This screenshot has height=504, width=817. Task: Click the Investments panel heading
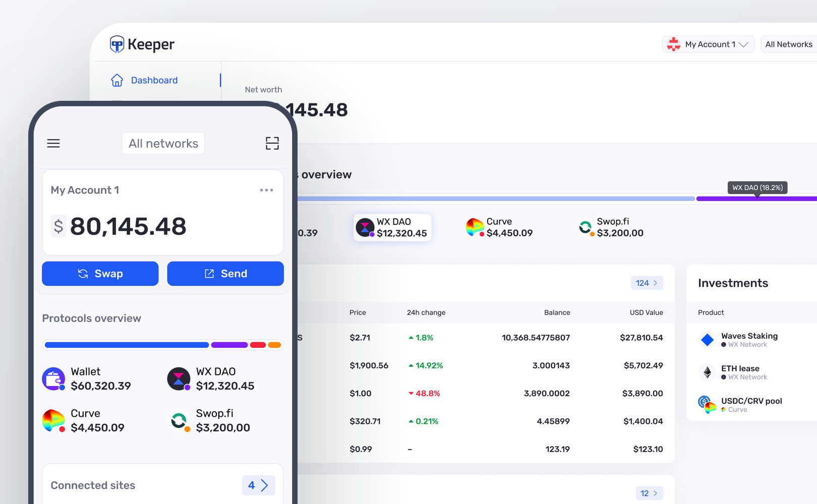[x=733, y=283]
